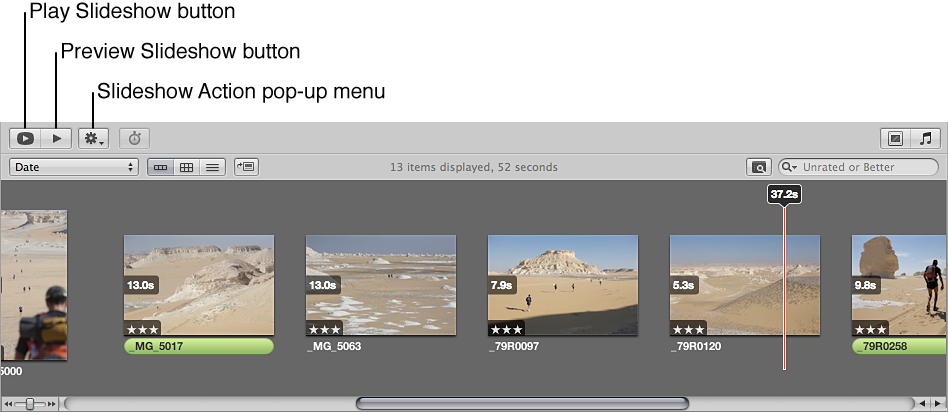Click the _79R0097 name label
This screenshot has height=414, width=948.
(513, 347)
